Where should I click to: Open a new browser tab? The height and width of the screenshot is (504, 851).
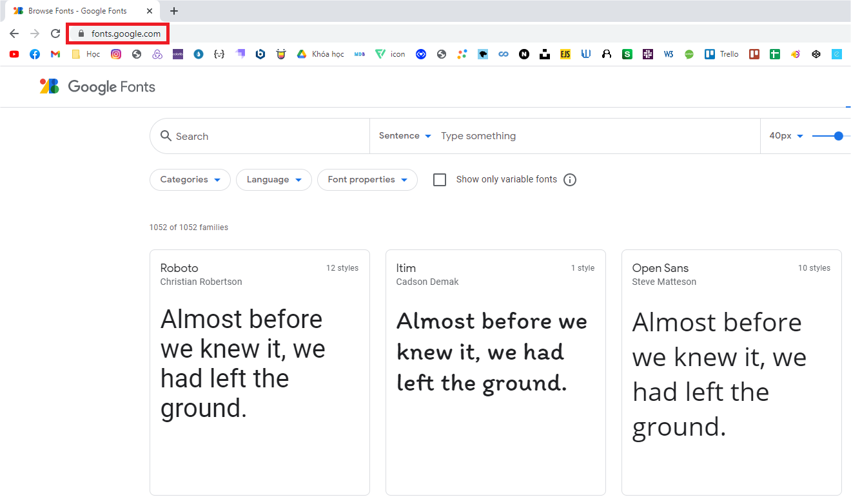coord(174,11)
